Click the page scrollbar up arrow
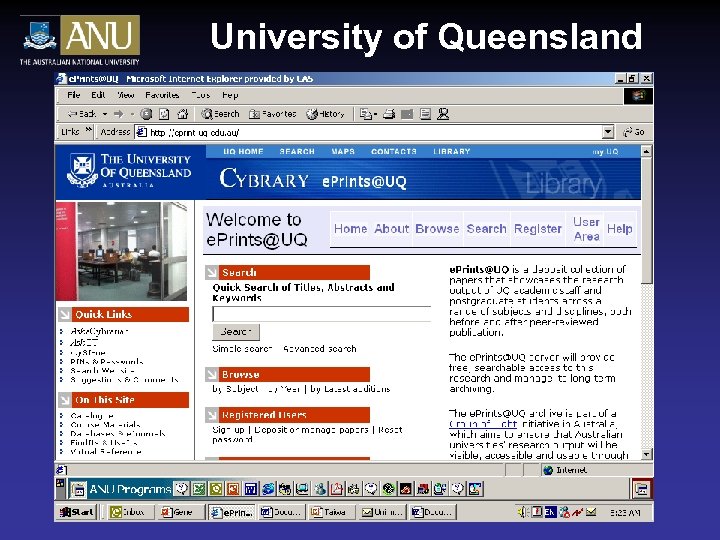This screenshot has width=720, height=540. point(646,151)
